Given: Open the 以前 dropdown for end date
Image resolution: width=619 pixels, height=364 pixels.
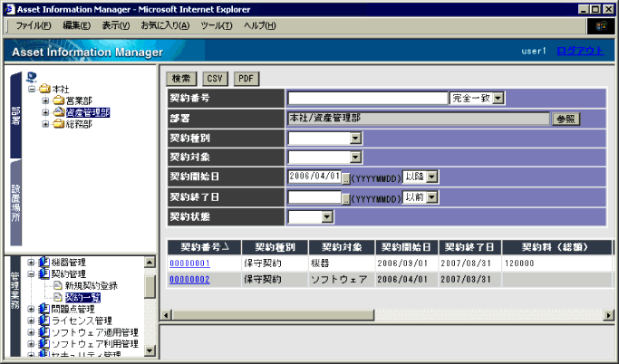Looking at the screenshot, I should (x=432, y=196).
